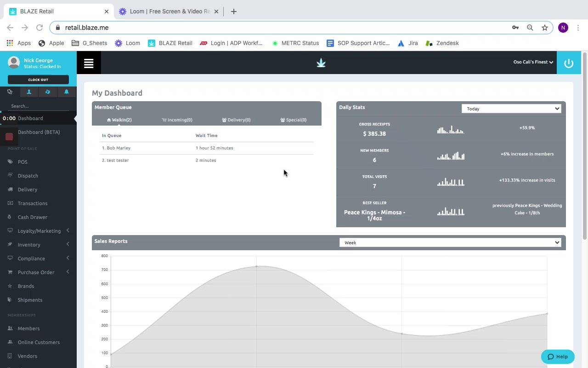Expand the Oso Cali's Finest shop selector
Image resolution: width=588 pixels, height=368 pixels.
pyautogui.click(x=533, y=62)
